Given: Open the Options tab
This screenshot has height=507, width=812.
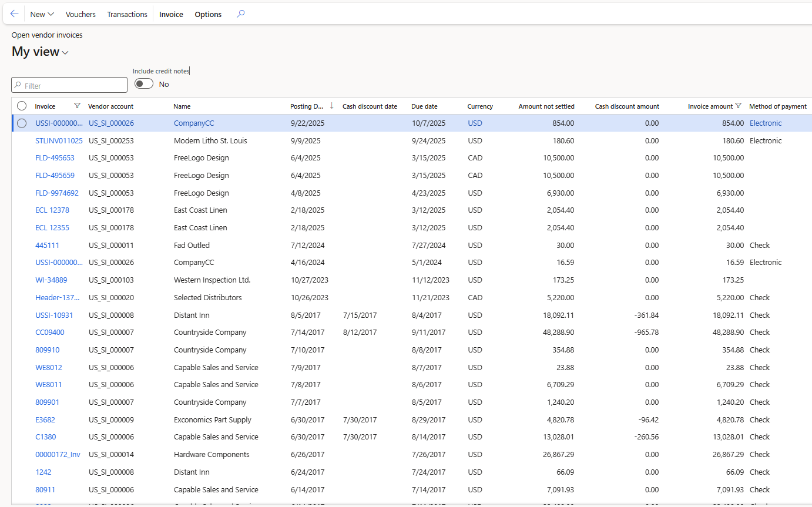Looking at the screenshot, I should pyautogui.click(x=208, y=14).
